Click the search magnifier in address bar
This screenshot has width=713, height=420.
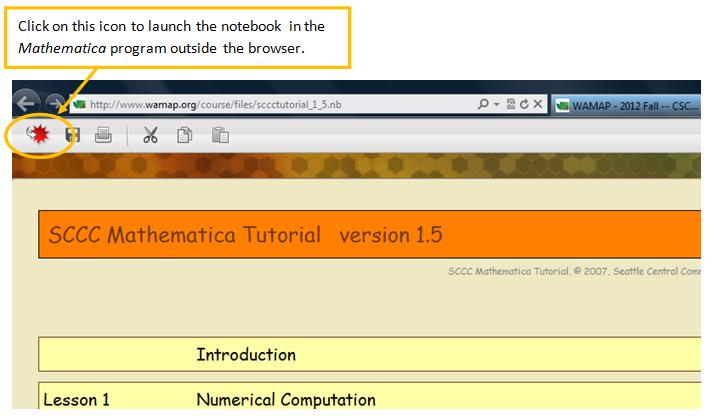(x=483, y=104)
